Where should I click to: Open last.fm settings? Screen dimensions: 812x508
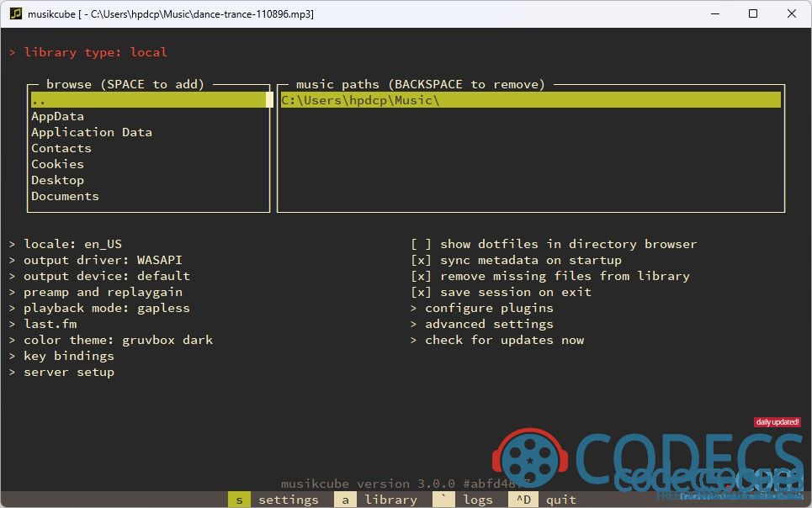tap(43, 324)
